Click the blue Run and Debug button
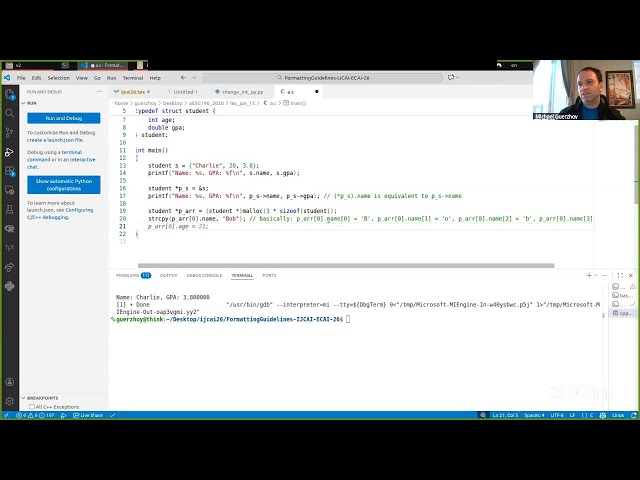The height and width of the screenshot is (480, 640). (63, 118)
